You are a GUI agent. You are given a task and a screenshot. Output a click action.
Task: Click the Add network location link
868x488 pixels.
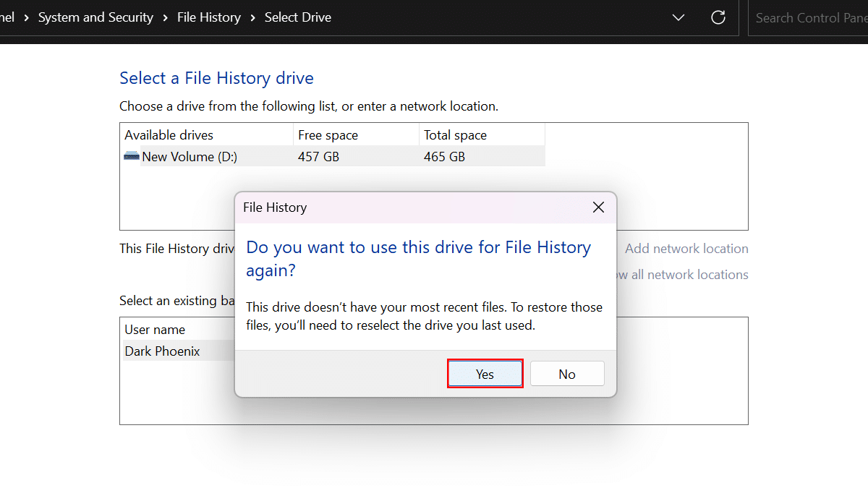click(686, 249)
